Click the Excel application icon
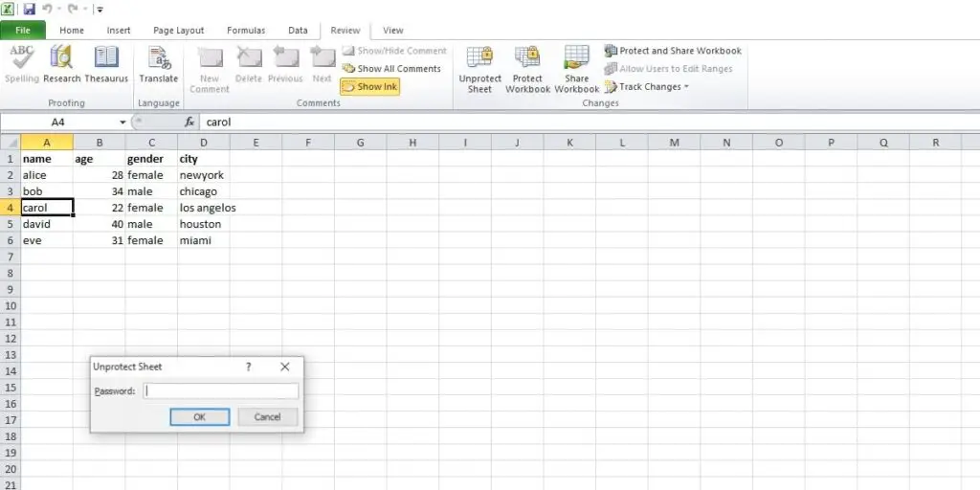The height and width of the screenshot is (490, 980). pyautogui.click(x=8, y=10)
